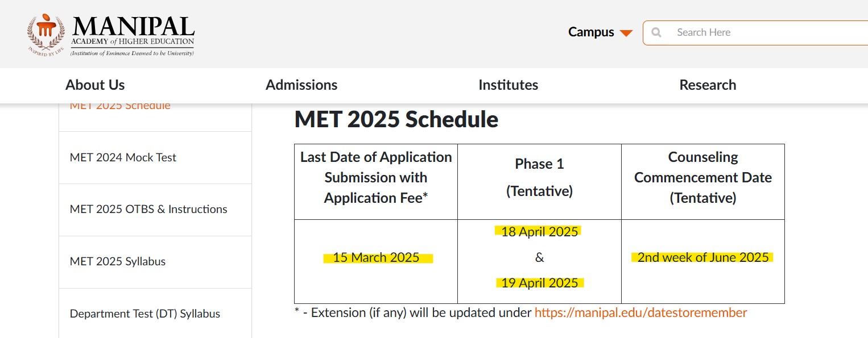
Task: View the MET 2025 Syllabus link
Action: [x=118, y=262]
